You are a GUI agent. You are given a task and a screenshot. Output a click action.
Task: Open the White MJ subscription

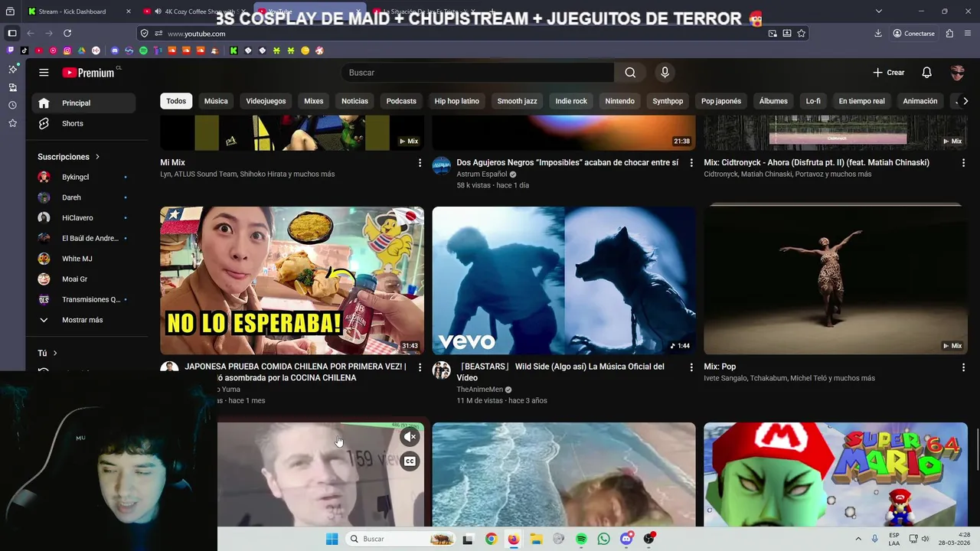pyautogui.click(x=83, y=259)
